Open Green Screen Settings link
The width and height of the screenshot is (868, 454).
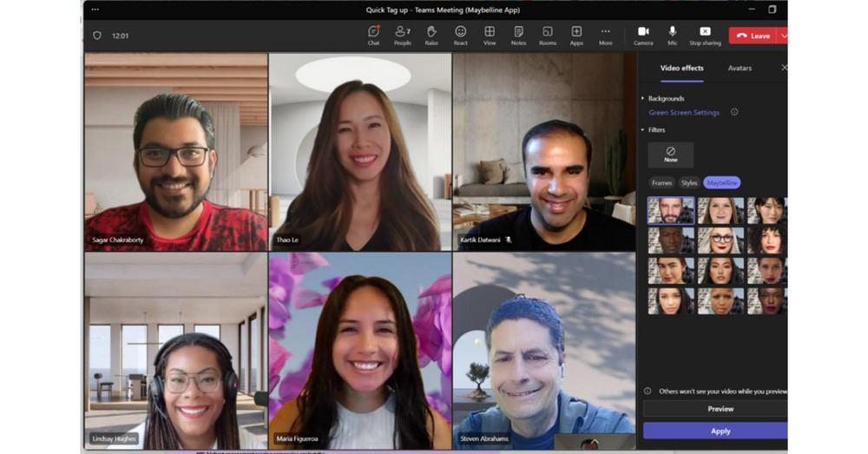point(684,112)
